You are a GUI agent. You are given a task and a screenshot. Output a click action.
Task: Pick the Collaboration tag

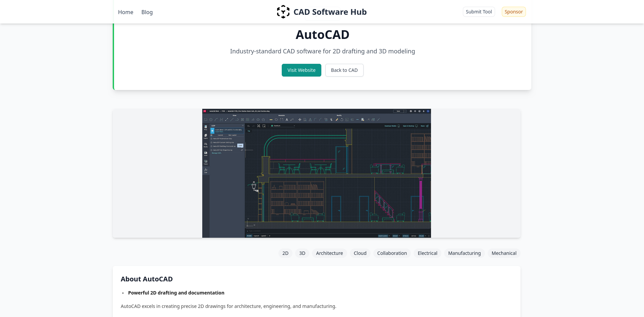tap(392, 253)
